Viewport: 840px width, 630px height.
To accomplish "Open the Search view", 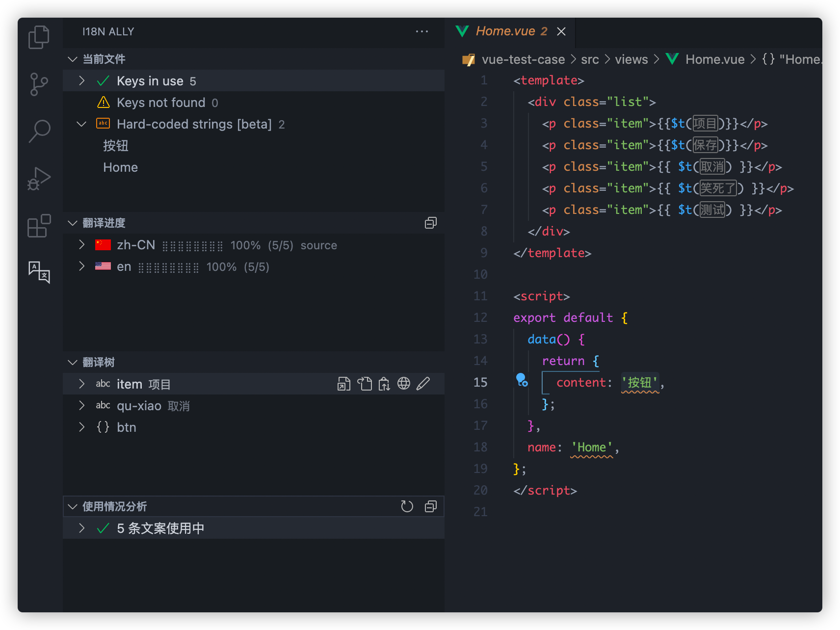I will point(39,131).
